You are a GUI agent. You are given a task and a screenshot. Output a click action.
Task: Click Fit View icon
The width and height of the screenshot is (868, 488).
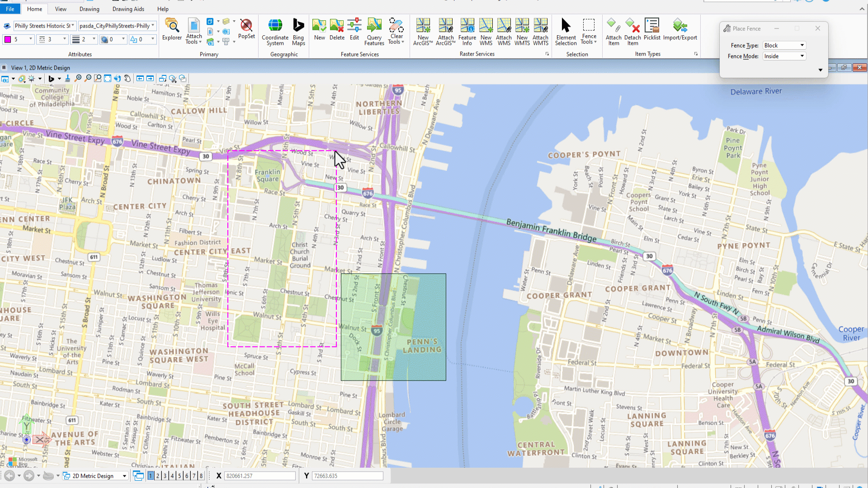coord(108,79)
